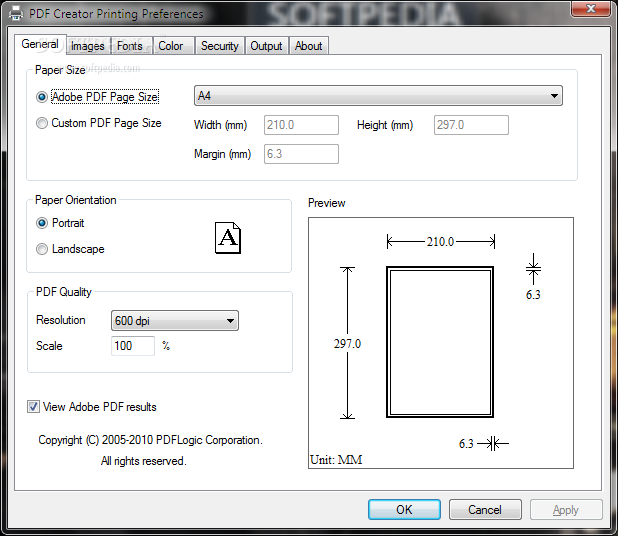Click the Paper Orientation group label
This screenshot has height=536, width=618.
(x=76, y=200)
